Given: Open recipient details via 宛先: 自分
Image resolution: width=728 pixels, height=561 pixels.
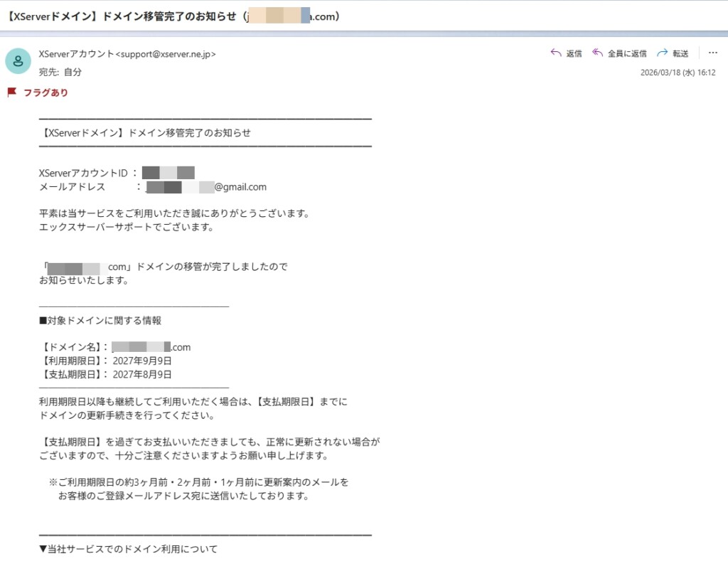Looking at the screenshot, I should click(60, 73).
